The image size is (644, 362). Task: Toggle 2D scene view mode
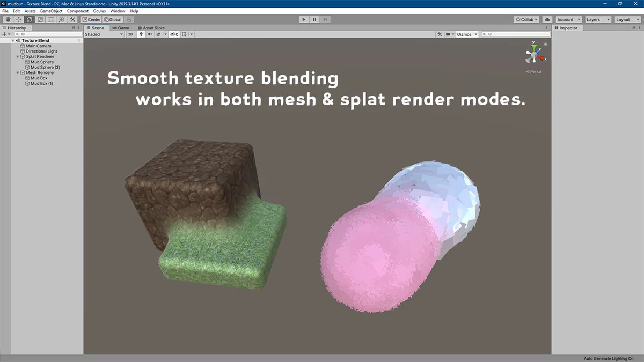pyautogui.click(x=130, y=34)
